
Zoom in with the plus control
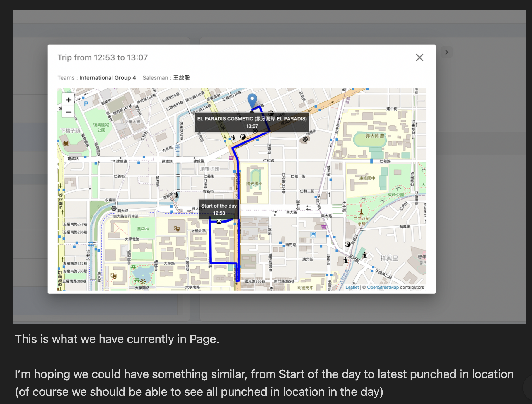coord(69,100)
